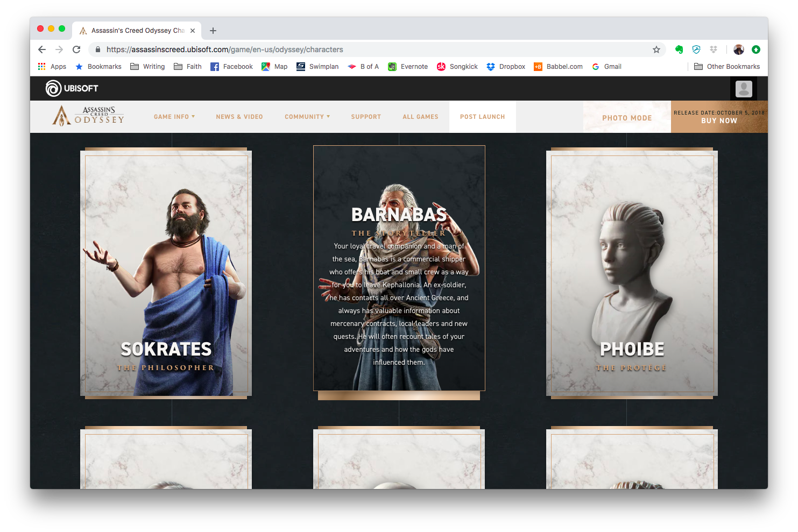
Task: Open the Songkick bookmark
Action: click(457, 67)
